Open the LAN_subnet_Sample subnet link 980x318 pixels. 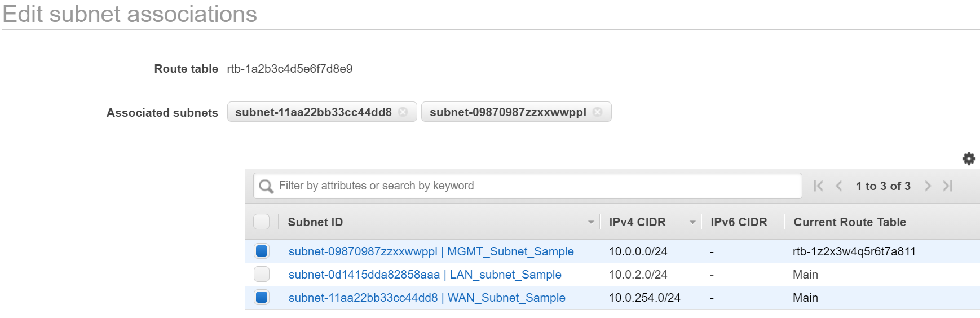(425, 275)
